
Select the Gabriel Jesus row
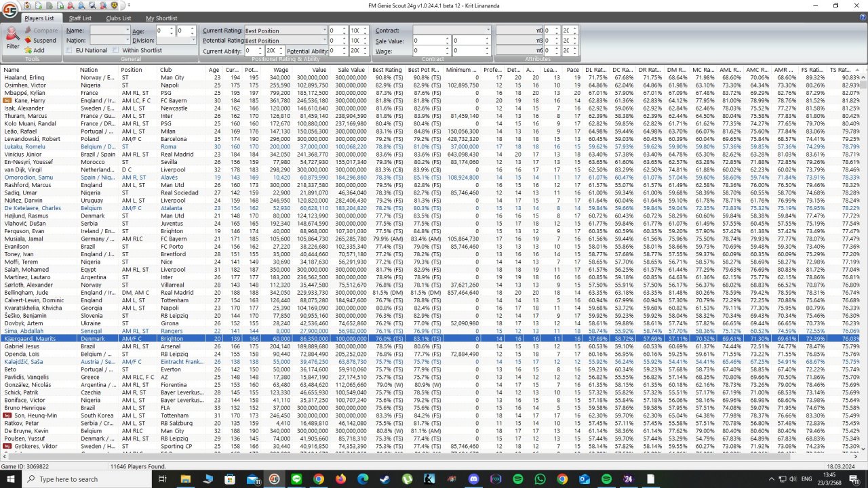431,346
